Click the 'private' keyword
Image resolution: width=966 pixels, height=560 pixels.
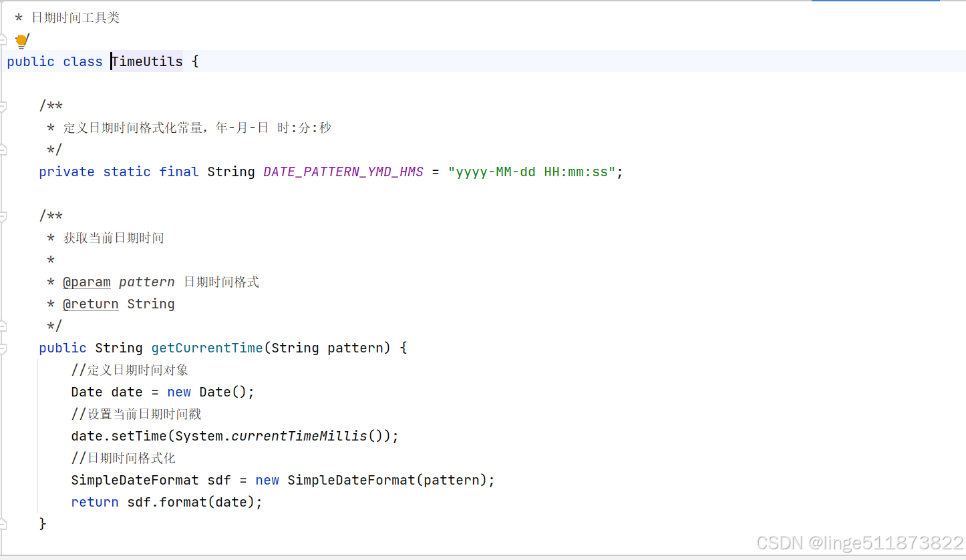click(67, 172)
